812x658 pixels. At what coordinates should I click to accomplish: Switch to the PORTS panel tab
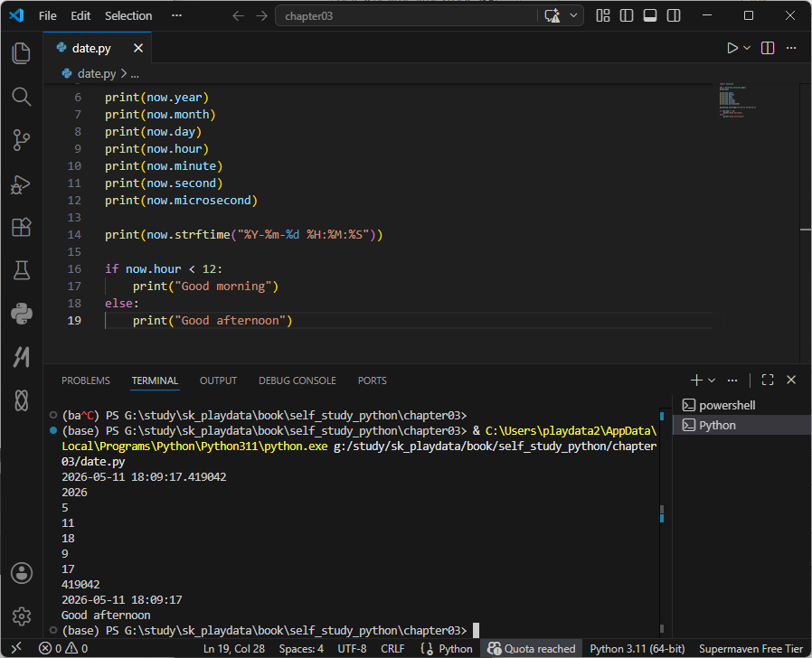(372, 381)
